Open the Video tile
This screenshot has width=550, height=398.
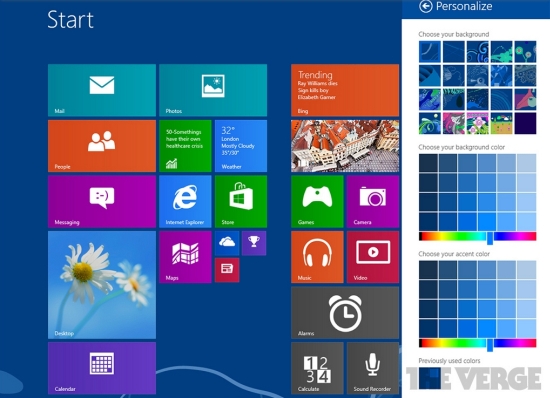pyautogui.click(x=373, y=257)
